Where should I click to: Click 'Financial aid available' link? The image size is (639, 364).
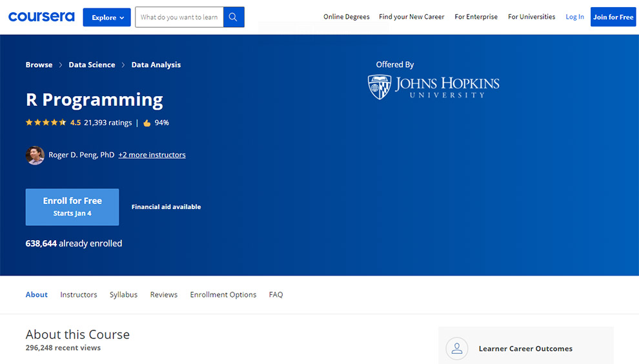click(167, 207)
